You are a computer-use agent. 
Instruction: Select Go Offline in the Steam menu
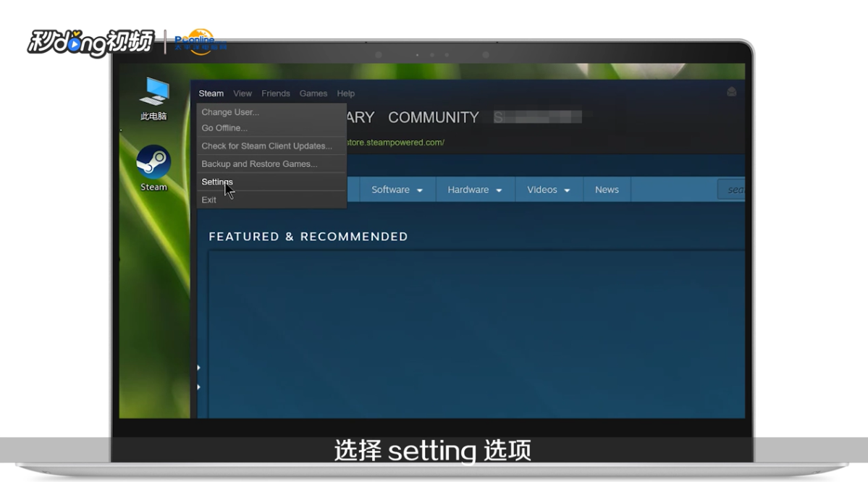(x=224, y=127)
